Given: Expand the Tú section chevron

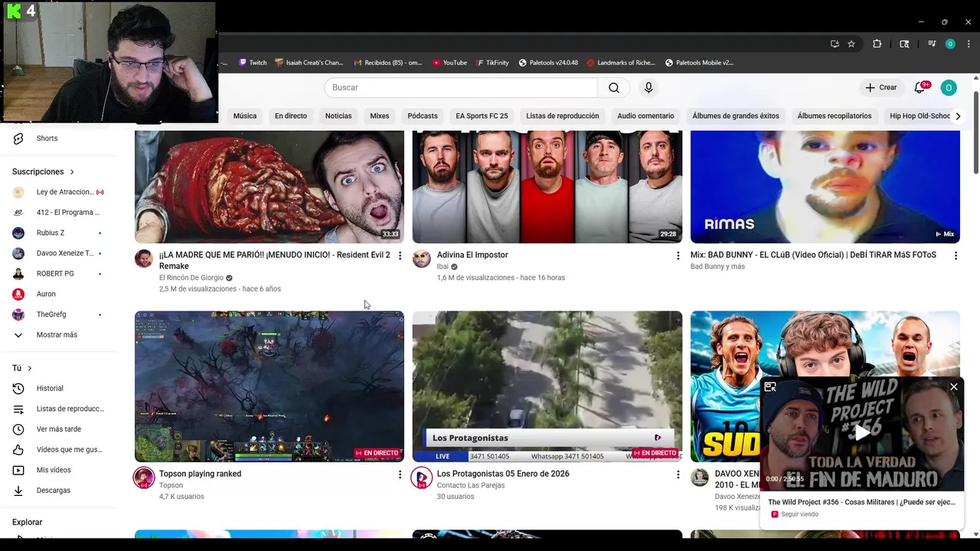Looking at the screenshot, I should (30, 369).
